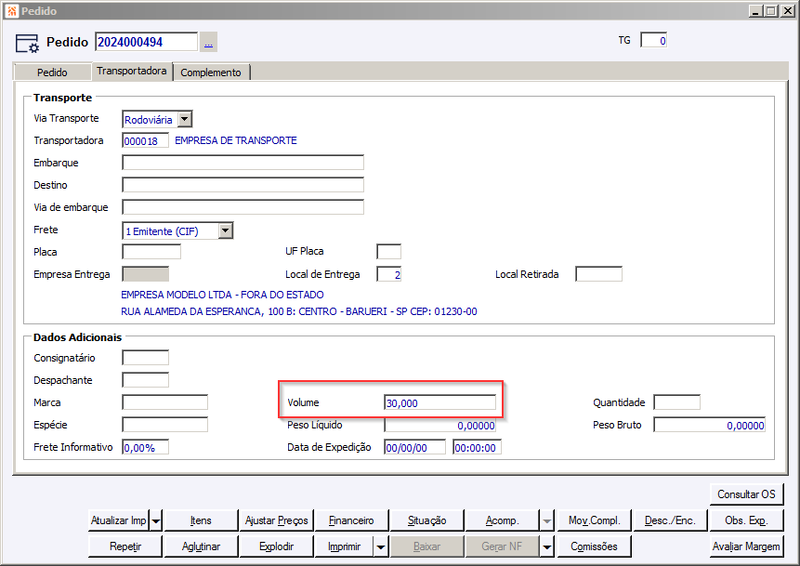
Task: Click the Atualizar Imp button
Action: [x=118, y=521]
